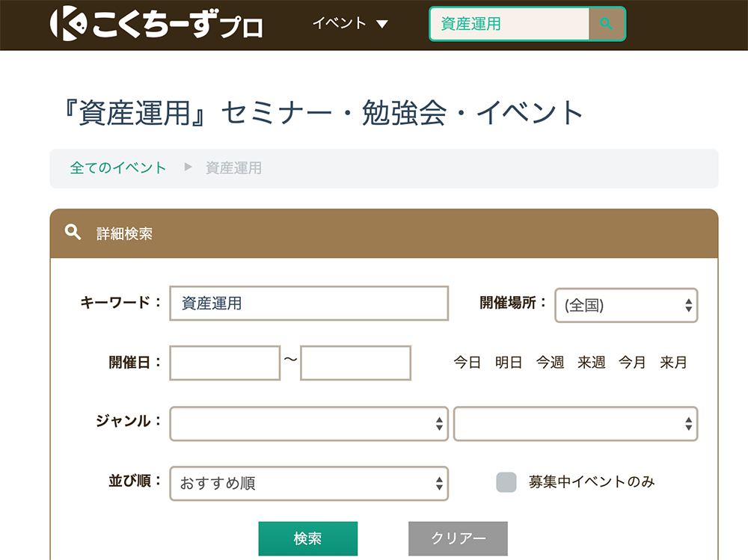The height and width of the screenshot is (560, 748).
Task: Open the イベント dropdown menu
Action: 350,23
